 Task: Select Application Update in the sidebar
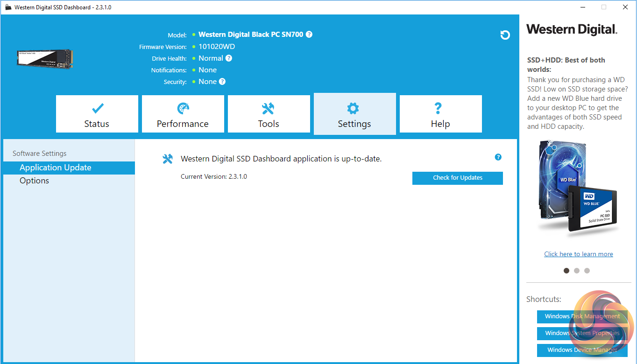[x=56, y=168]
